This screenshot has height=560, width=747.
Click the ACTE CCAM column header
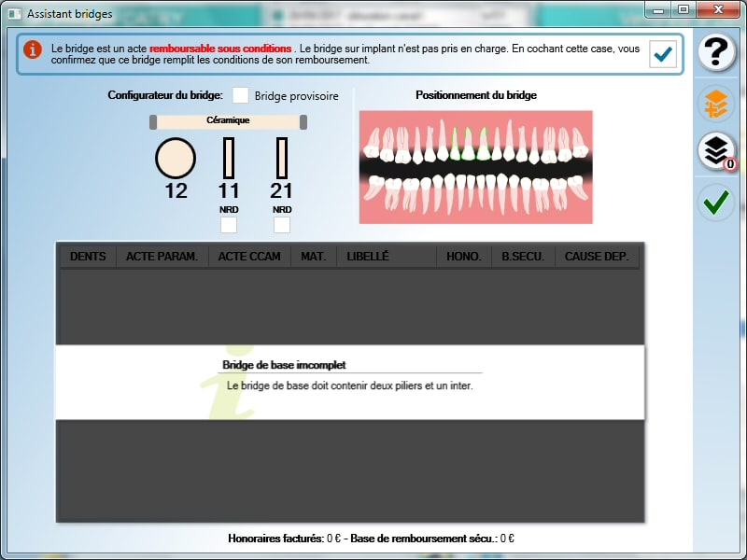(x=249, y=257)
